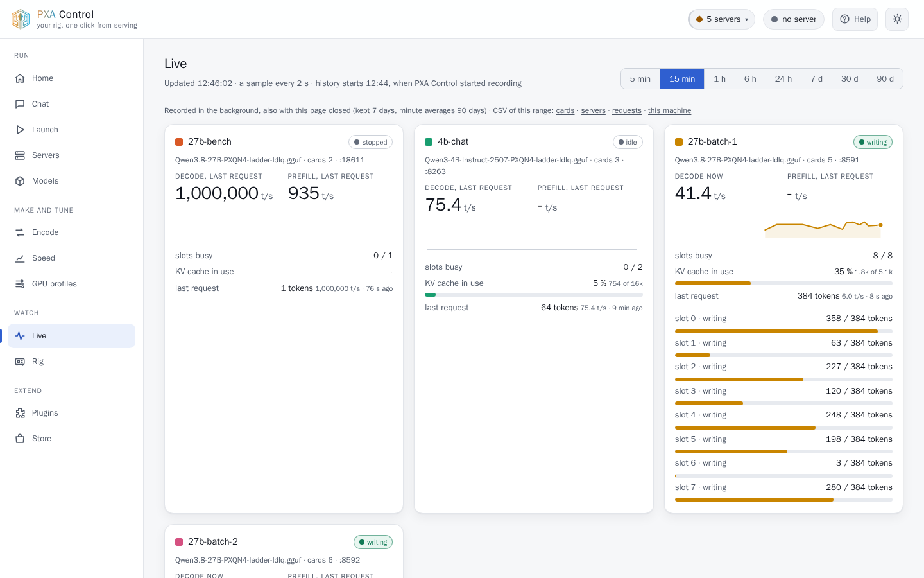Click the idle badge on 4b-chat
The width and height of the screenshot is (924, 578).
pos(628,142)
